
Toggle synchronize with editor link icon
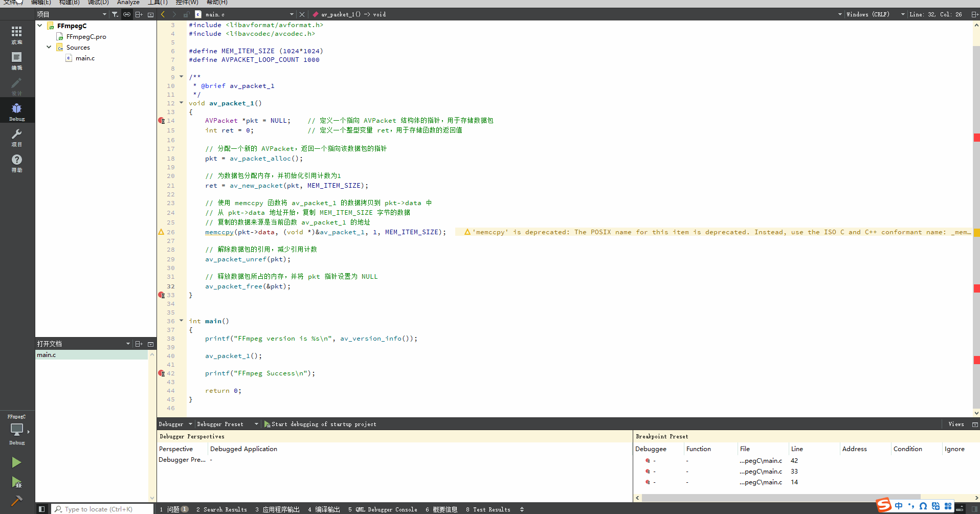click(x=127, y=14)
